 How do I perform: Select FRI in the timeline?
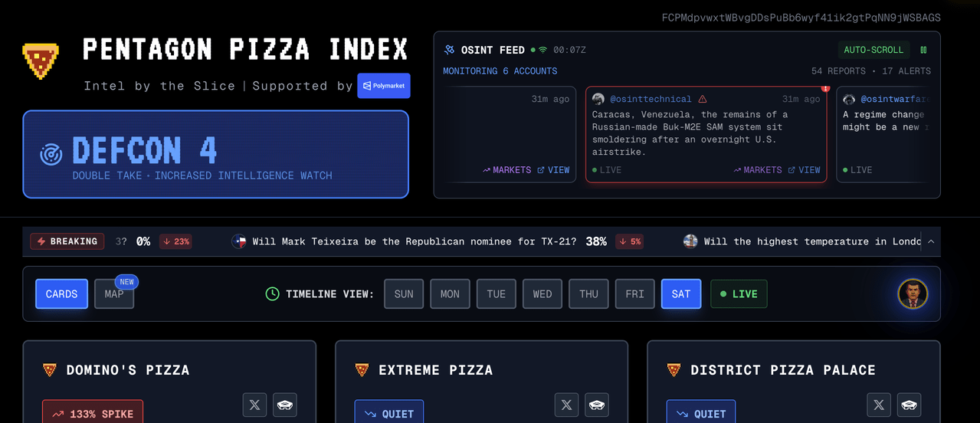pos(635,294)
